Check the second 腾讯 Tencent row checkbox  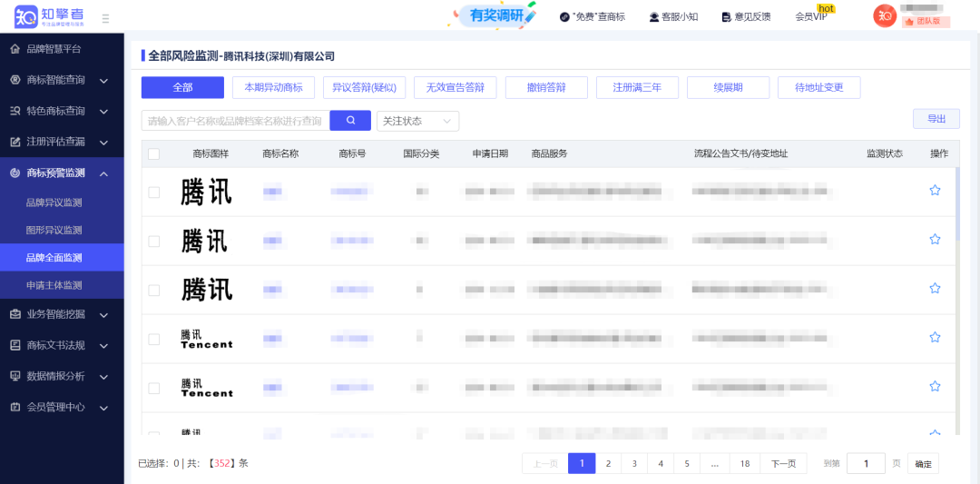coord(153,389)
